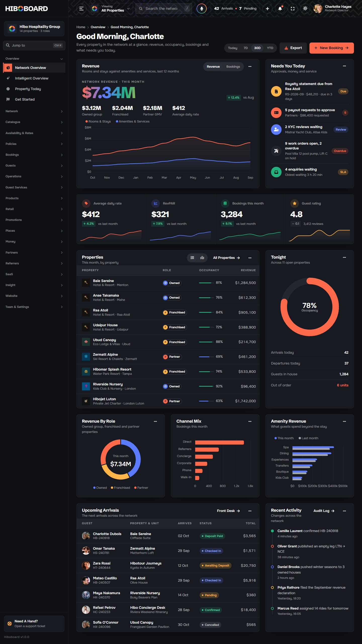Viewport: 362px width, 644px height.
Task: Switch Properties to map view
Action: [202, 258]
